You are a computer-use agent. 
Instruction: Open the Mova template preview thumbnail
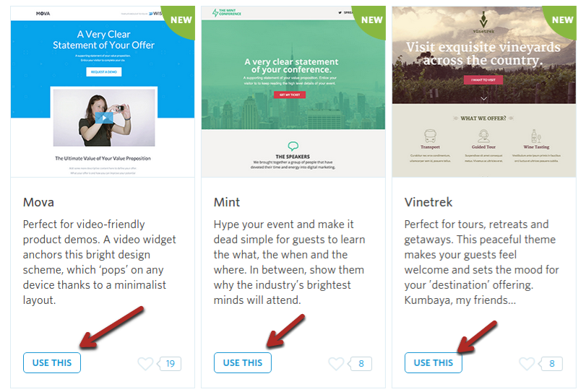coord(103,92)
